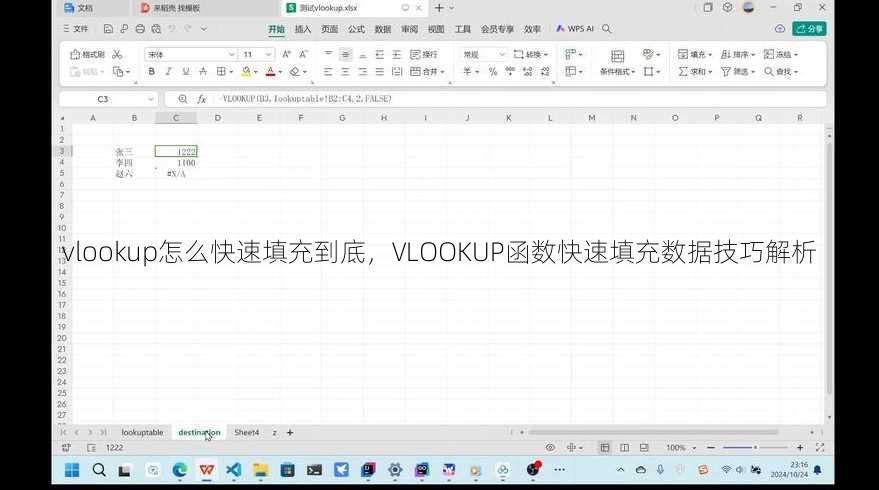Image resolution: width=879 pixels, height=490 pixels.
Task: Open the font size 11 dropdown
Action: click(269, 54)
